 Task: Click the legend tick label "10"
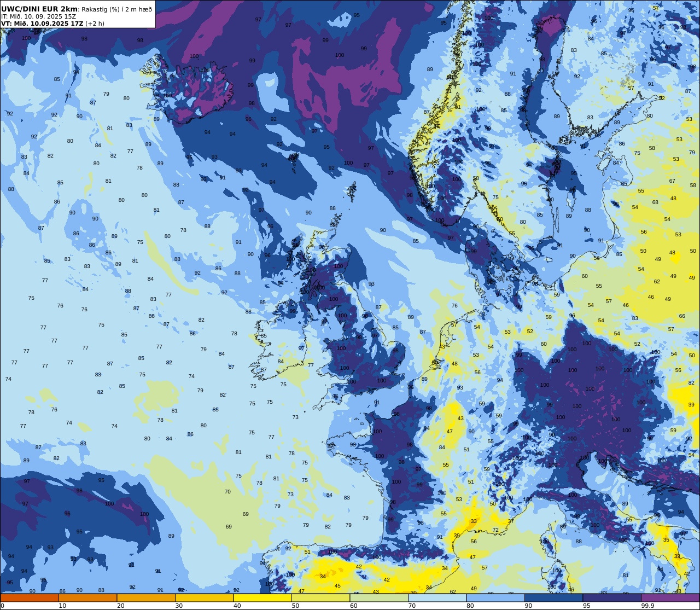62,606
